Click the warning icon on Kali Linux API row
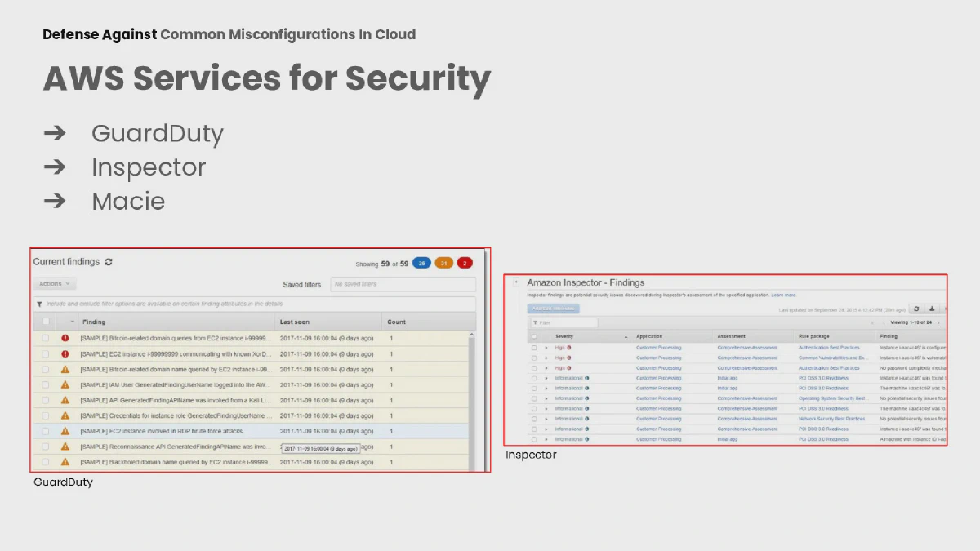Screen dimensions: 980x551 (x=65, y=400)
